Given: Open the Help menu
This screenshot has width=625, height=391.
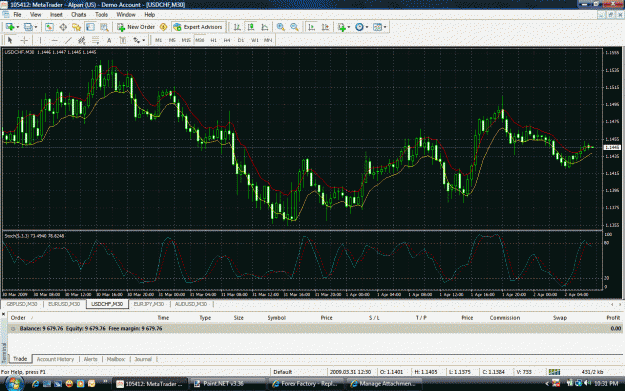Looking at the screenshot, I should [149, 15].
